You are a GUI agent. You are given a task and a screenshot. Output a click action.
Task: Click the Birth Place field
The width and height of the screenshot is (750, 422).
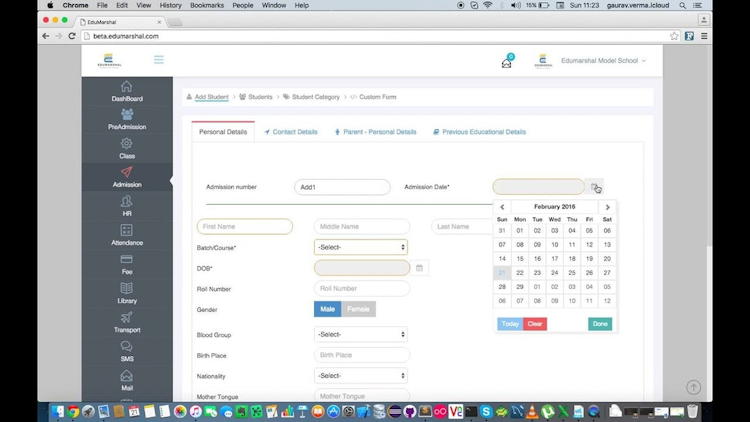(362, 355)
